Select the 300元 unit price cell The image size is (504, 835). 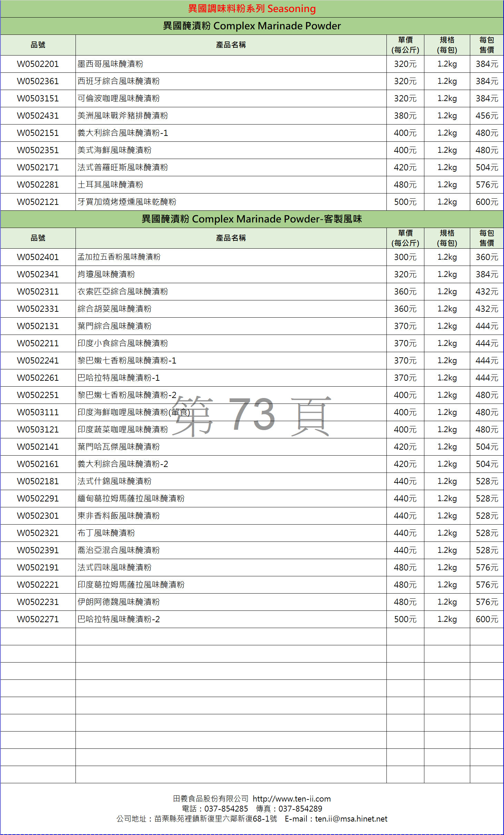pyautogui.click(x=405, y=257)
